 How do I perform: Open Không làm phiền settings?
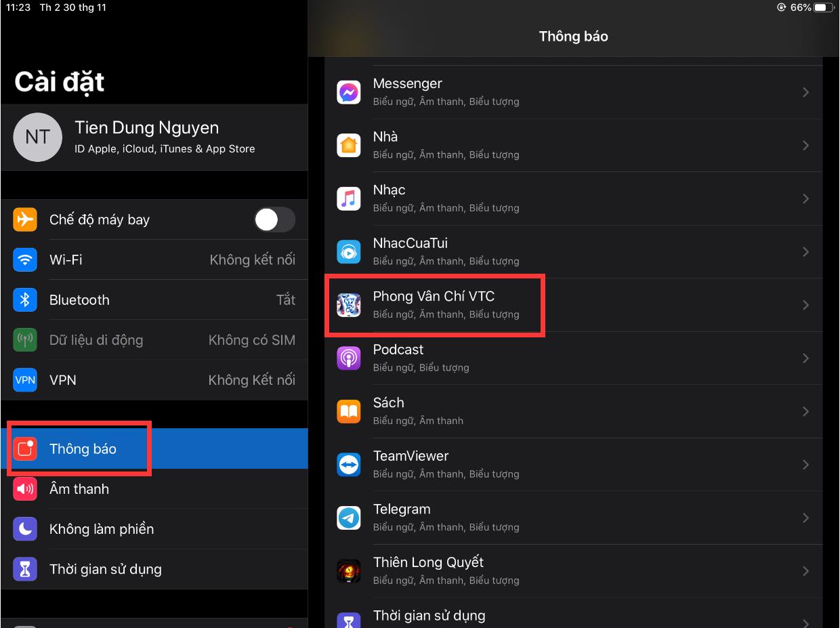coord(154,528)
